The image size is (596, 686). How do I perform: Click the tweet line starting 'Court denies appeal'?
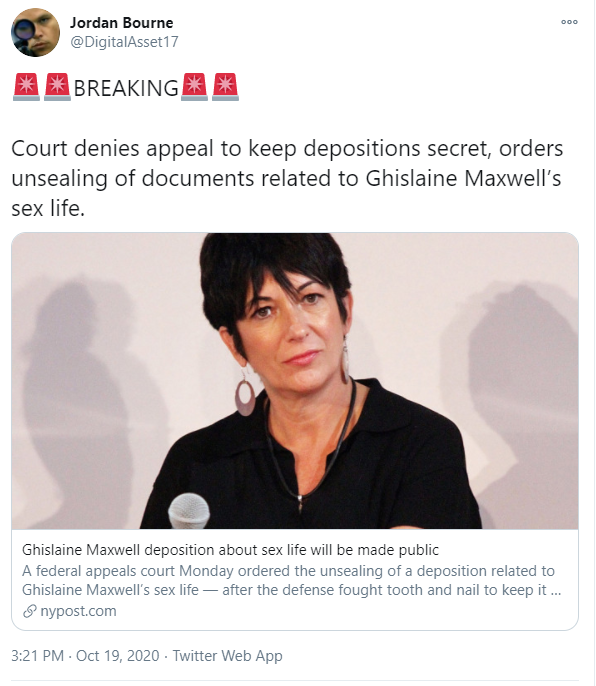point(287,148)
